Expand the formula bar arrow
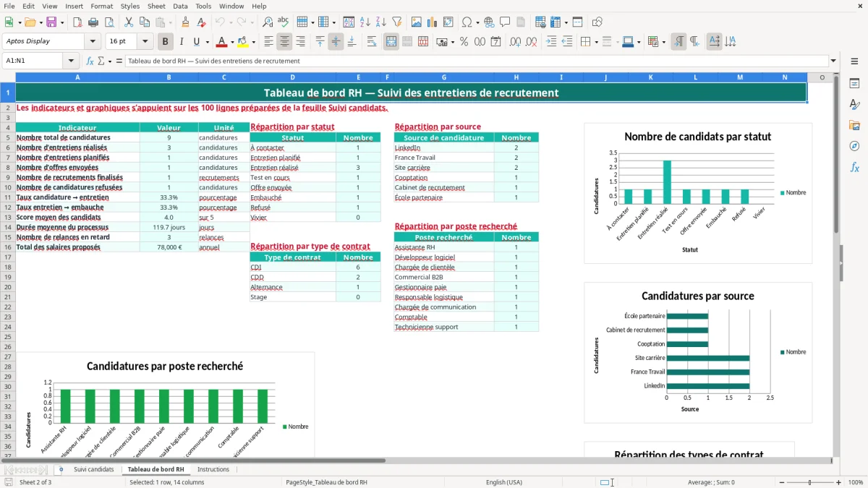The width and height of the screenshot is (868, 488). coord(834,61)
